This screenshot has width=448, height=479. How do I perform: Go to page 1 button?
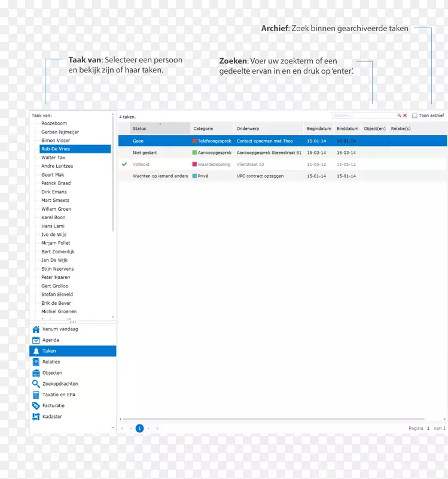click(x=139, y=428)
